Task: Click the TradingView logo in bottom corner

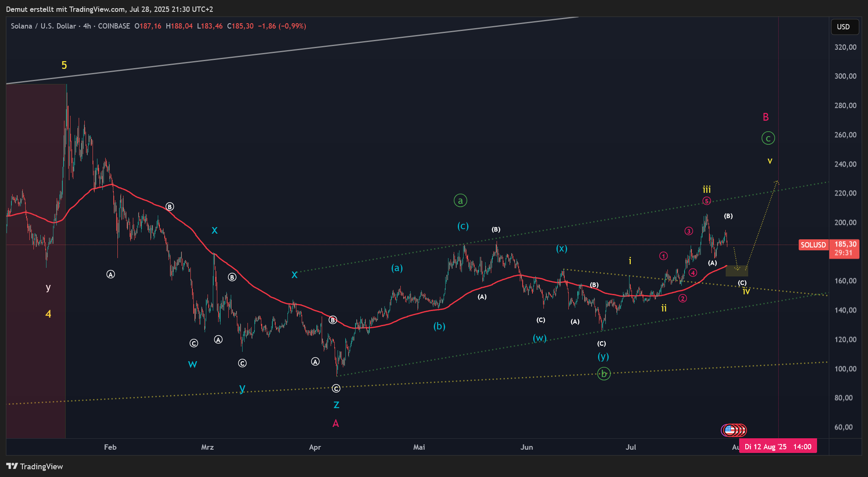Action: coord(35,466)
